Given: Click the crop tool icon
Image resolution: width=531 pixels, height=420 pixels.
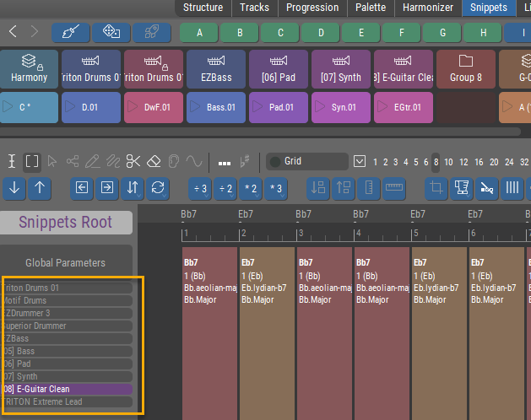Looking at the screenshot, I should (436, 188).
